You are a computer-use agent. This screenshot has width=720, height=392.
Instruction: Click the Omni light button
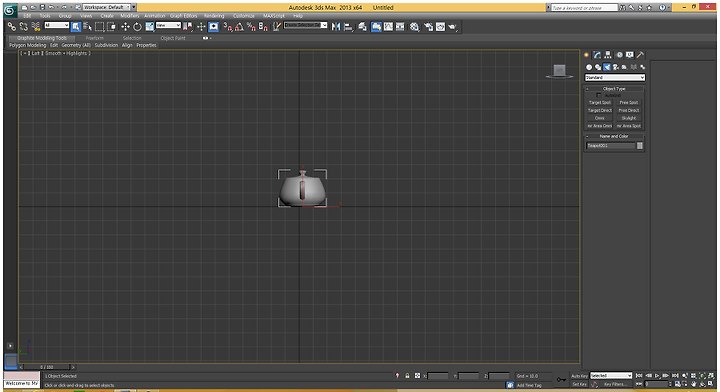click(600, 118)
